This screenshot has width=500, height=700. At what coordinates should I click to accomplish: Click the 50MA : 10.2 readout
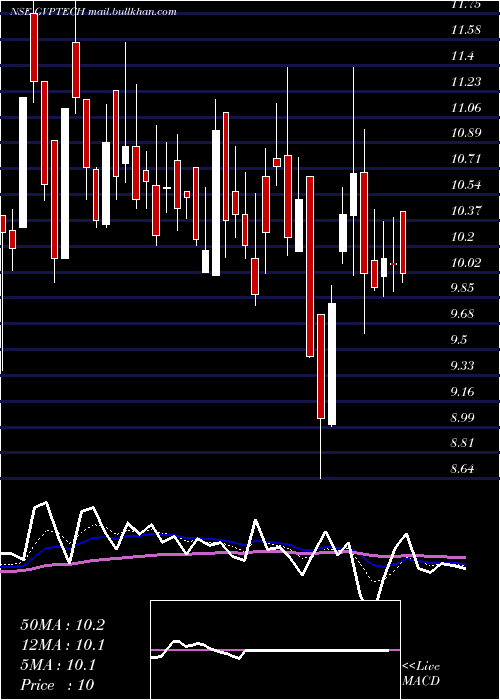point(62,625)
